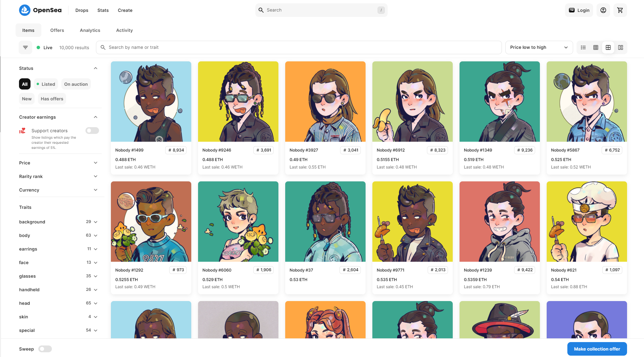644x357 pixels.
Task: Open Nobody #6912 banana thumbnail
Action: pyautogui.click(x=412, y=101)
